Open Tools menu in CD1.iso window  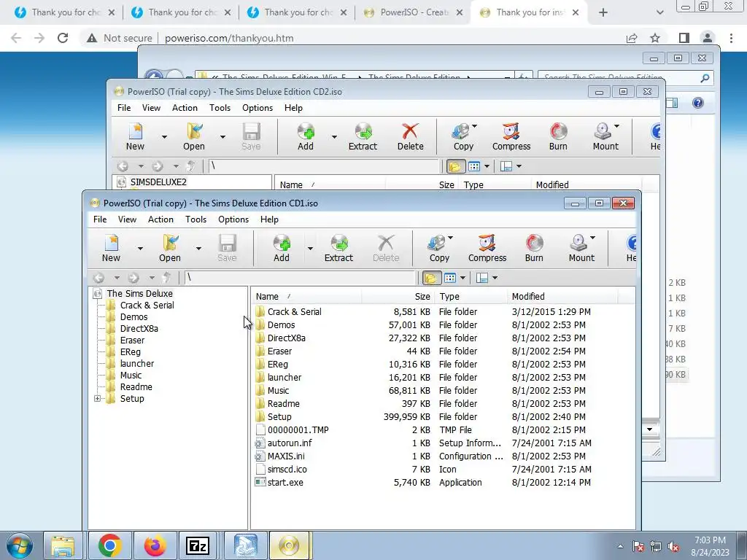pyautogui.click(x=196, y=219)
